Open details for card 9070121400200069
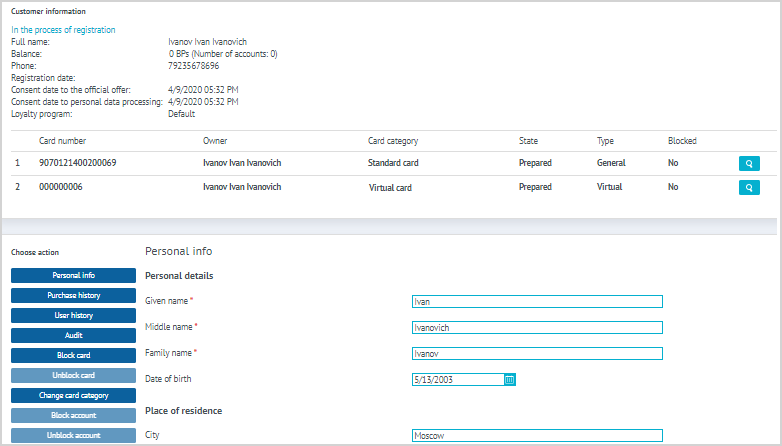782x446 pixels. [x=748, y=162]
